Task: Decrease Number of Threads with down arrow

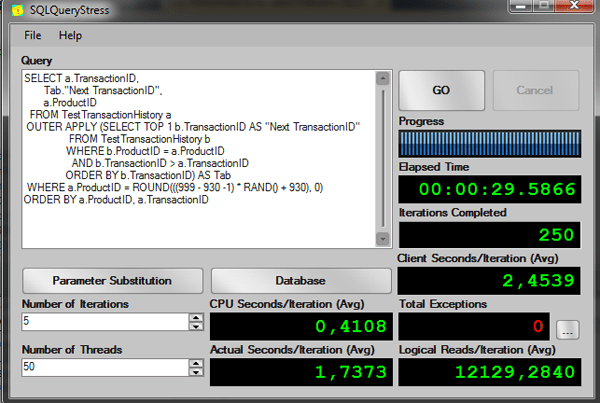Action: (x=196, y=372)
